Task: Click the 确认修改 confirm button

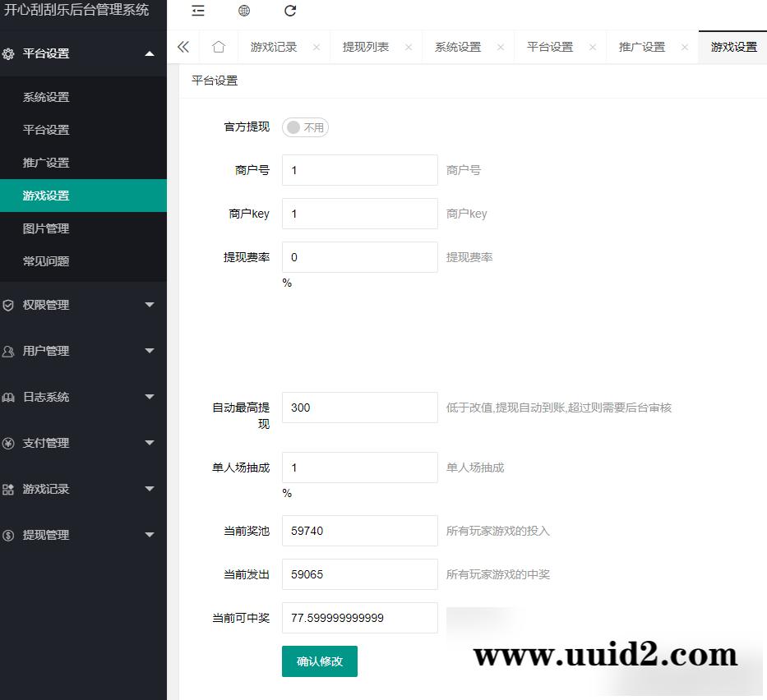Action: [319, 661]
